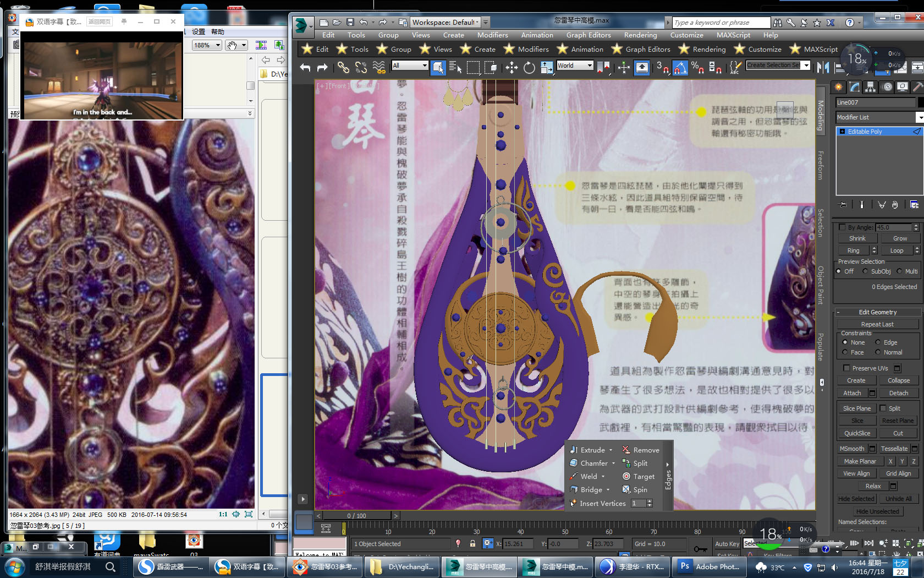Activate the Unlink Selection tool

[x=361, y=67]
